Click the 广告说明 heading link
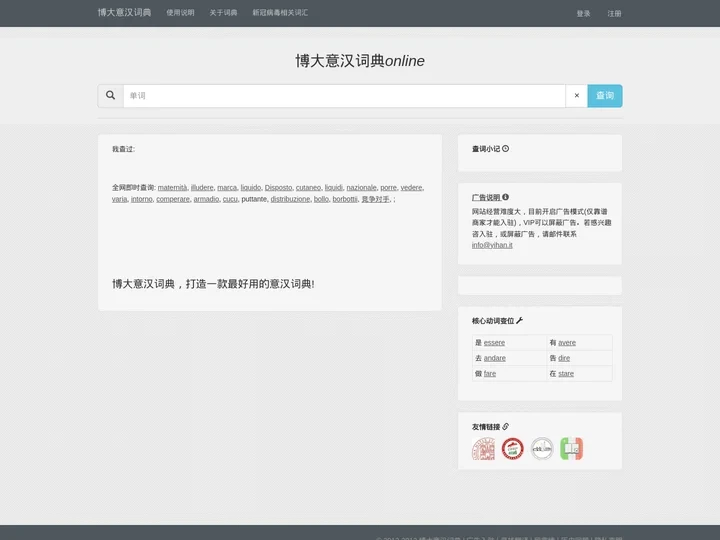This screenshot has height=540, width=720. pos(486,197)
